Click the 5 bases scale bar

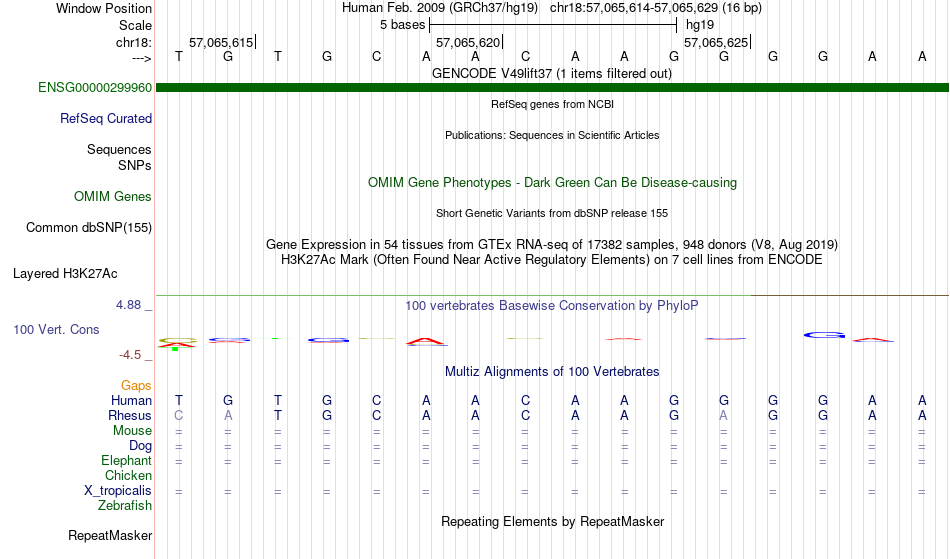point(553,25)
